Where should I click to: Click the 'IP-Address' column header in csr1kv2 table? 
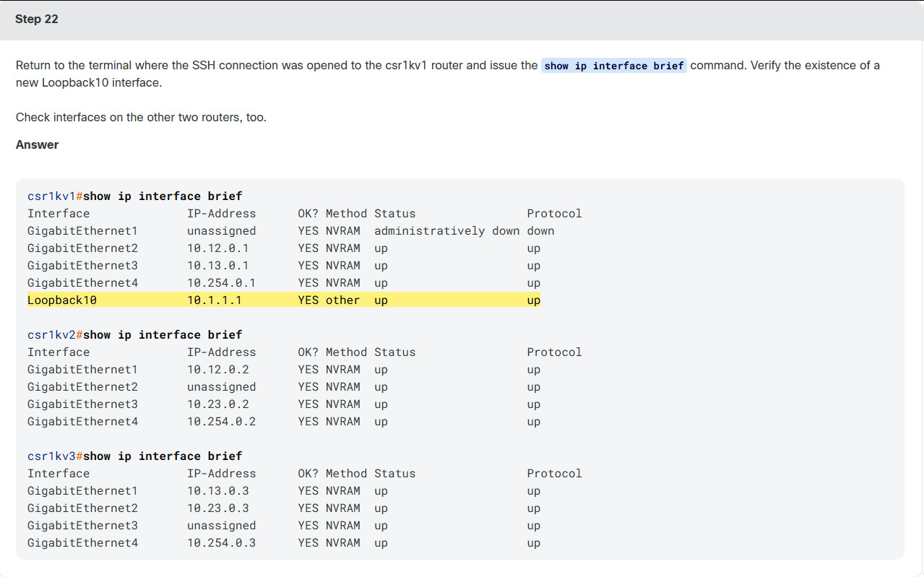222,352
